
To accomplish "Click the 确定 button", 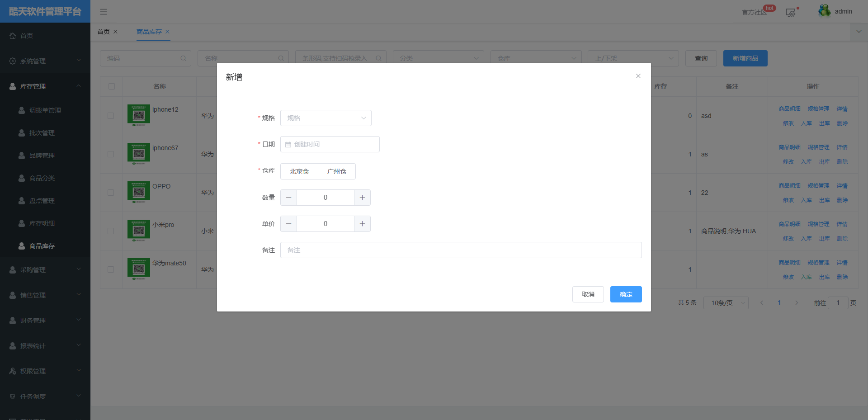I will [626, 294].
